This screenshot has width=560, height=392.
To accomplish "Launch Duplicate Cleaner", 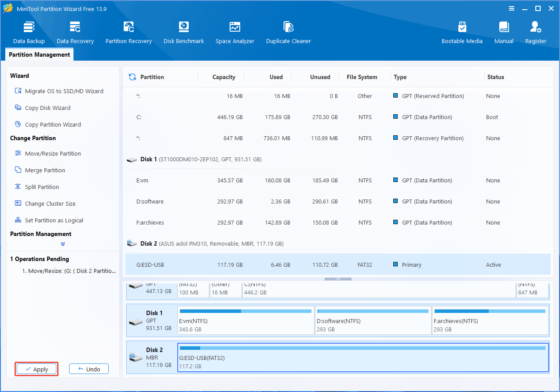I will click(289, 32).
